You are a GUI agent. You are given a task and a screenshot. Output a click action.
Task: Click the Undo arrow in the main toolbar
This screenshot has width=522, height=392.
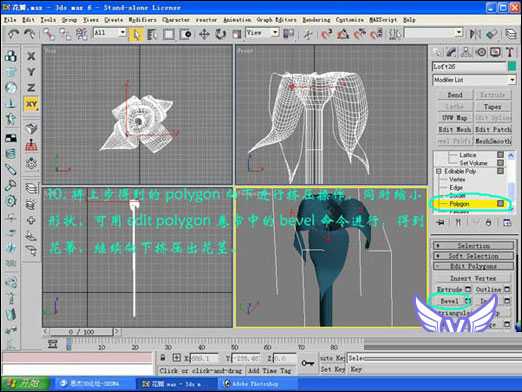coord(13,34)
